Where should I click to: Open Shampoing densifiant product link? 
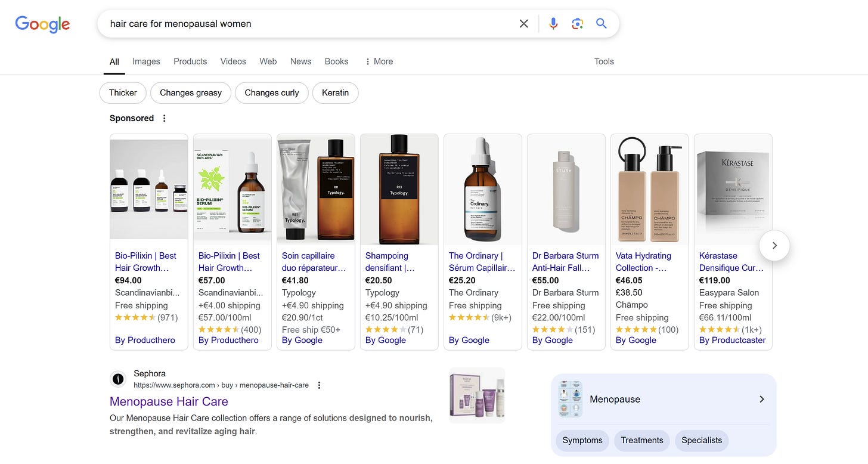click(390, 262)
